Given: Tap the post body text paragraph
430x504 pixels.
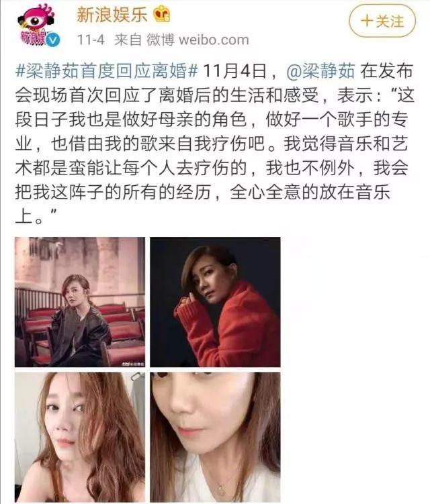Looking at the screenshot, I should pos(214,144).
